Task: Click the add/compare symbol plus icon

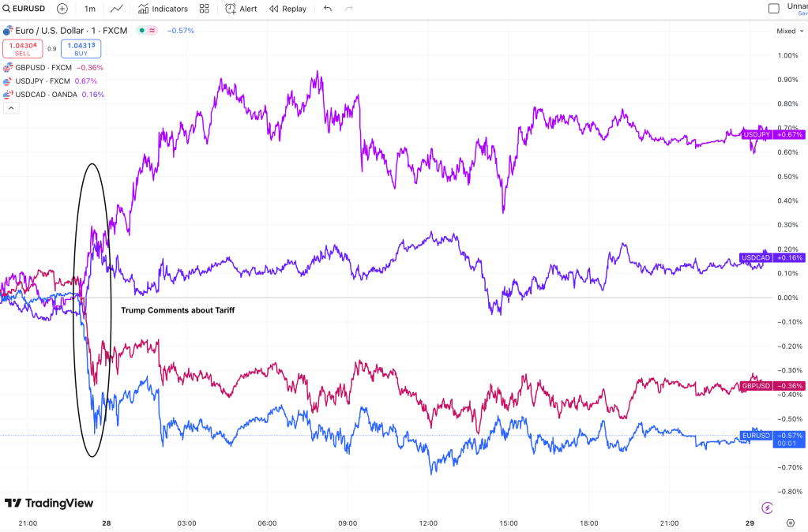Action: [62, 9]
